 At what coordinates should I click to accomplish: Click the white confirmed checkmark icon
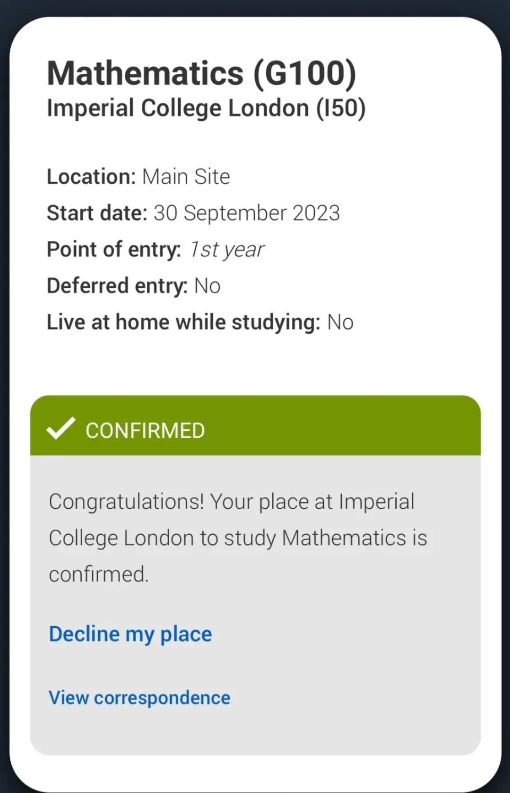[x=61, y=428]
